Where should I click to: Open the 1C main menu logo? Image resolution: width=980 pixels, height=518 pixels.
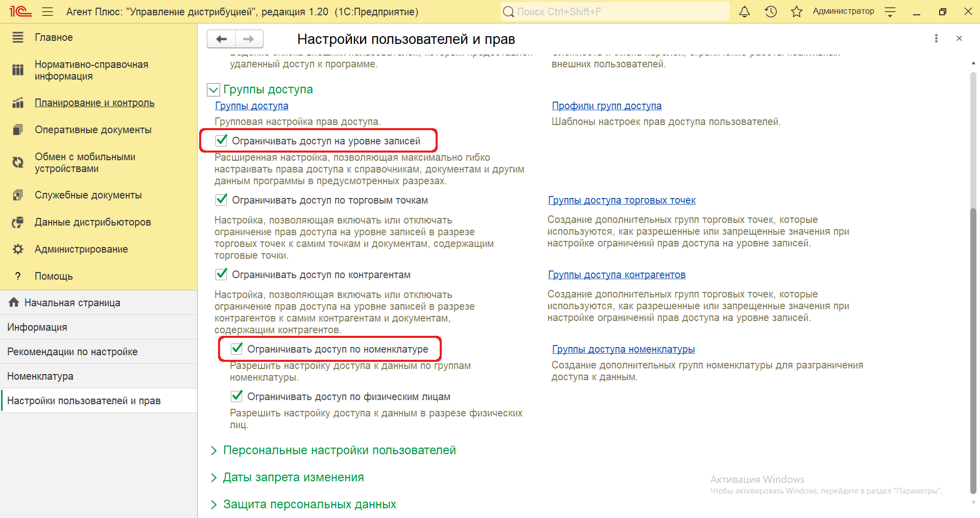point(20,11)
